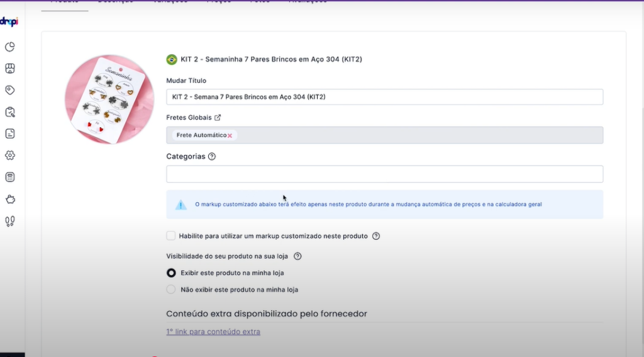Screen dimensions: 644x357
Task: Click the 'Mudar Título' label
Action: pos(186,81)
